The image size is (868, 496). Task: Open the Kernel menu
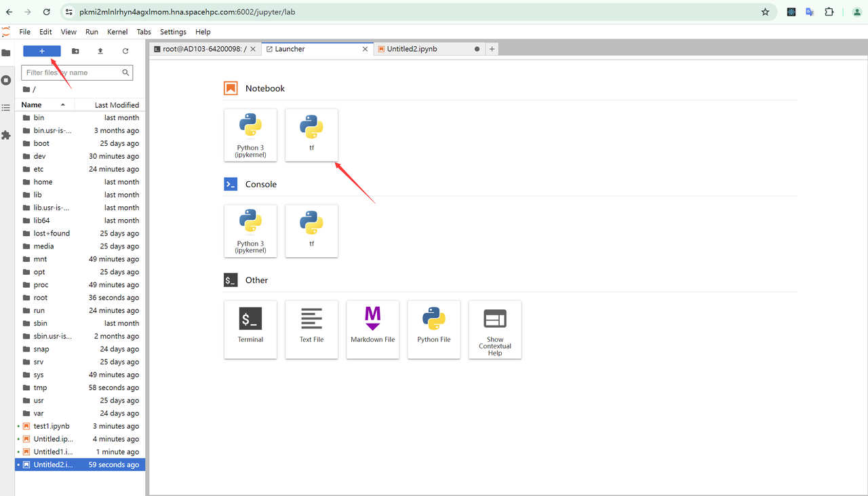[117, 32]
